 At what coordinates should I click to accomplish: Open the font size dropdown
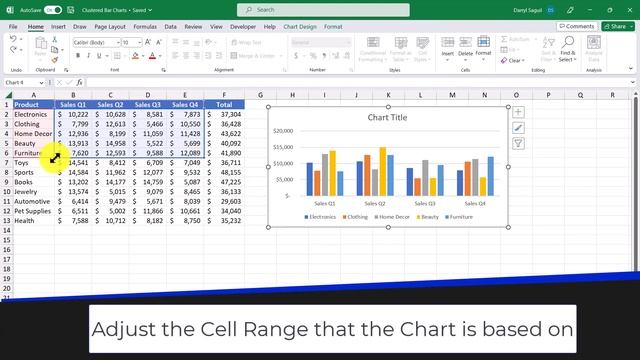(x=140, y=42)
